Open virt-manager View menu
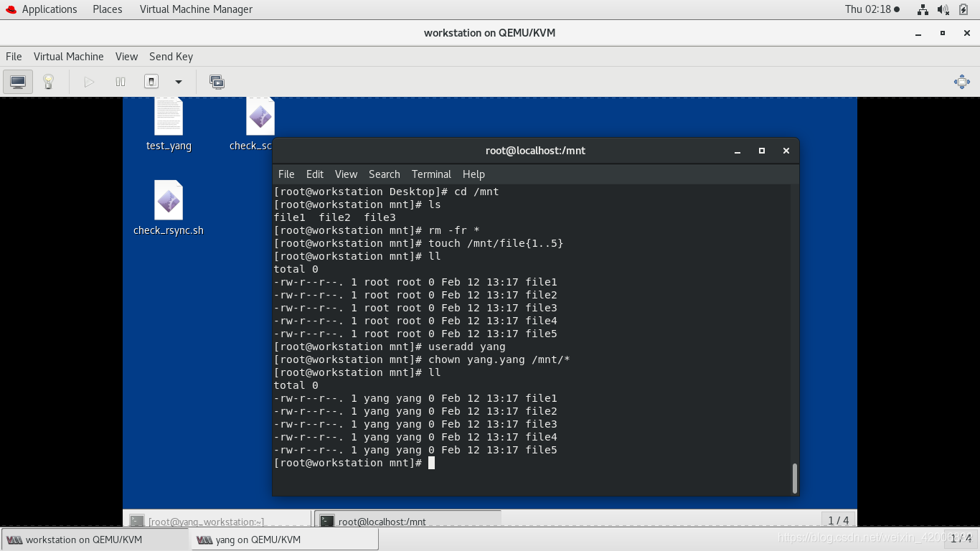This screenshot has width=980, height=551. [x=126, y=57]
